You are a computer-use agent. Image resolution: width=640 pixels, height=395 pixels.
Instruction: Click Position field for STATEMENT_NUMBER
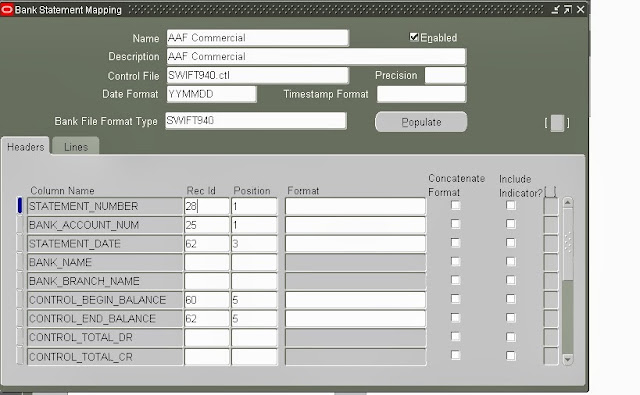click(254, 206)
